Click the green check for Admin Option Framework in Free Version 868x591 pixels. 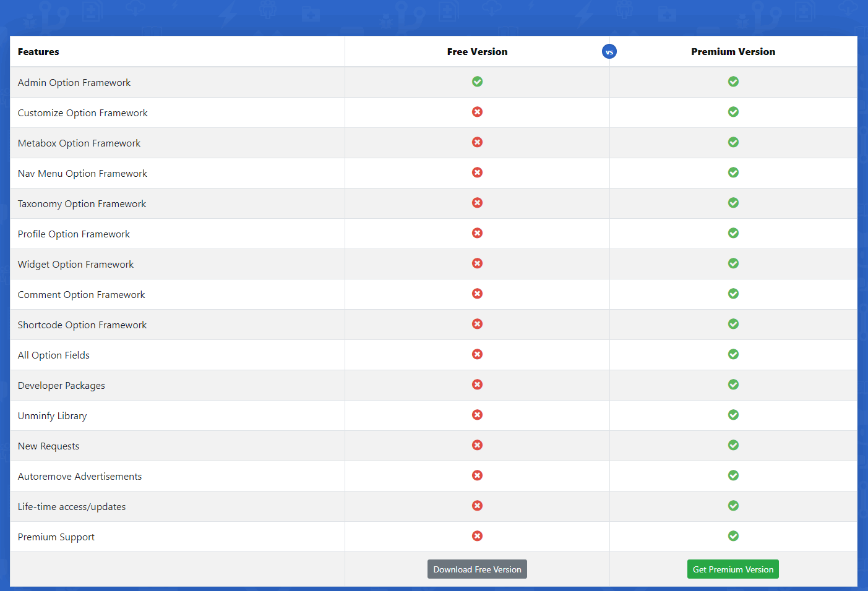(x=478, y=82)
